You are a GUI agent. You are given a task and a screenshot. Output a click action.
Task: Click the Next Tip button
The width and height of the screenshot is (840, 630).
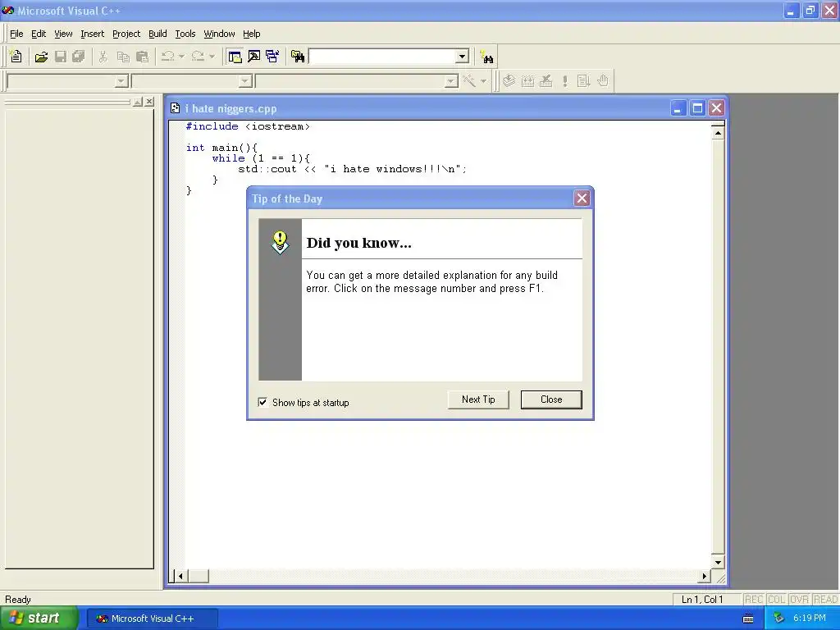478,399
